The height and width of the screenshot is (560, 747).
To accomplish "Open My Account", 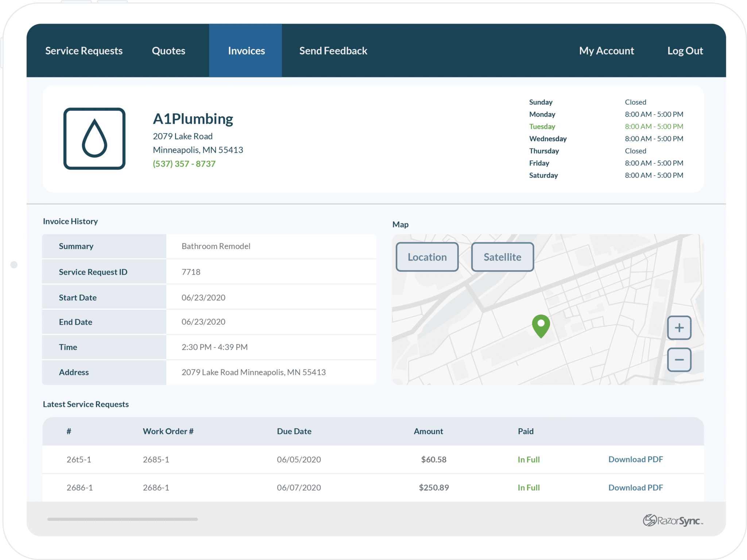I will pos(606,51).
